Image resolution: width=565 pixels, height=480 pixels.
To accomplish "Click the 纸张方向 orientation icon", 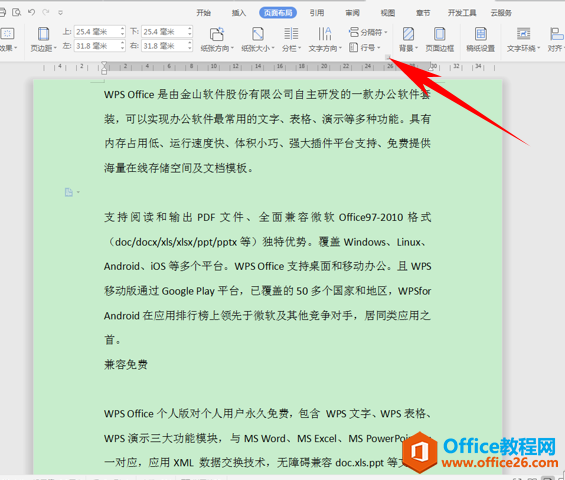I will 217,34.
